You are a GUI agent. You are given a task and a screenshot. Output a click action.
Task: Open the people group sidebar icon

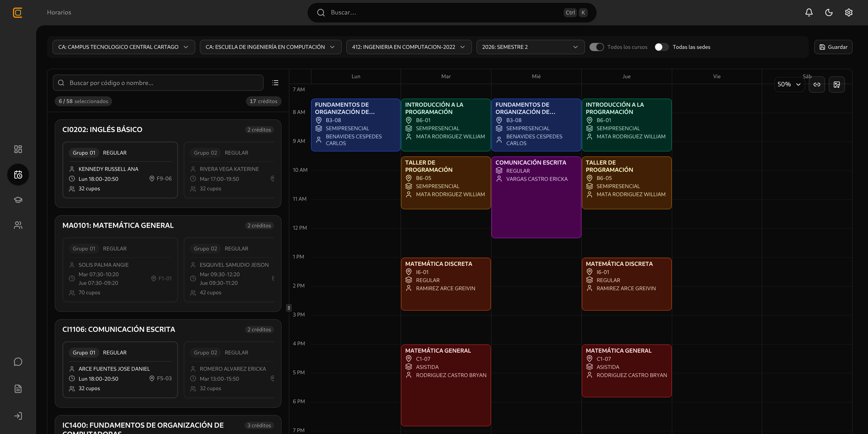(18, 225)
